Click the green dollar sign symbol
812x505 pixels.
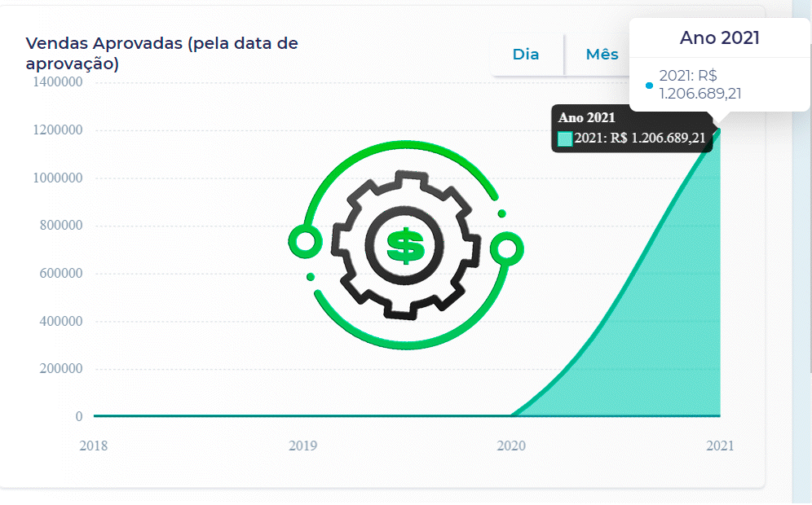pos(405,244)
